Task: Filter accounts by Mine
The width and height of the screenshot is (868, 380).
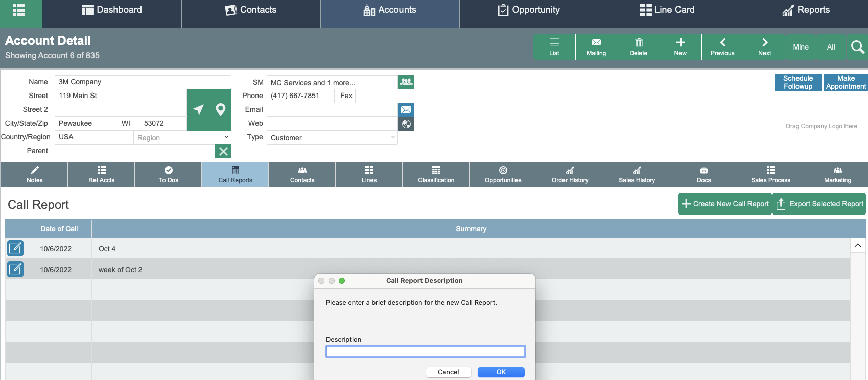Action: coord(801,47)
